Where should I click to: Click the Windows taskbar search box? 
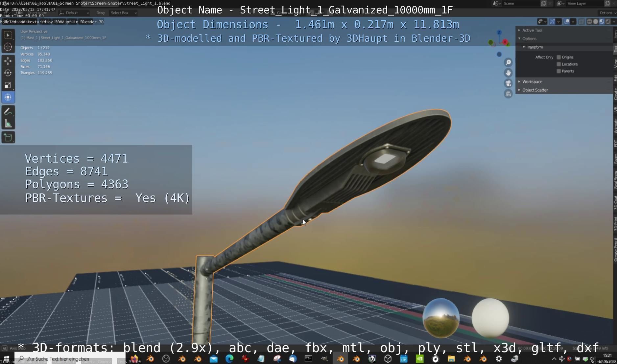[x=70, y=359]
